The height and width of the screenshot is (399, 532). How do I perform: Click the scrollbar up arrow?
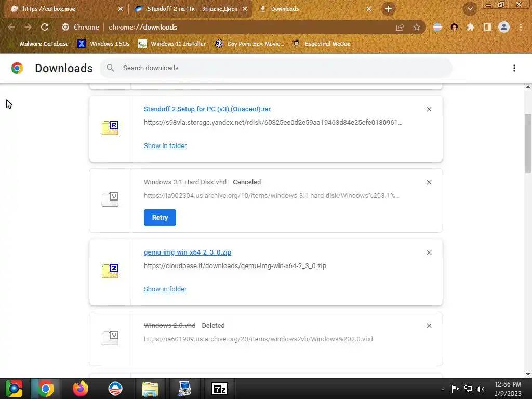pyautogui.click(x=528, y=87)
